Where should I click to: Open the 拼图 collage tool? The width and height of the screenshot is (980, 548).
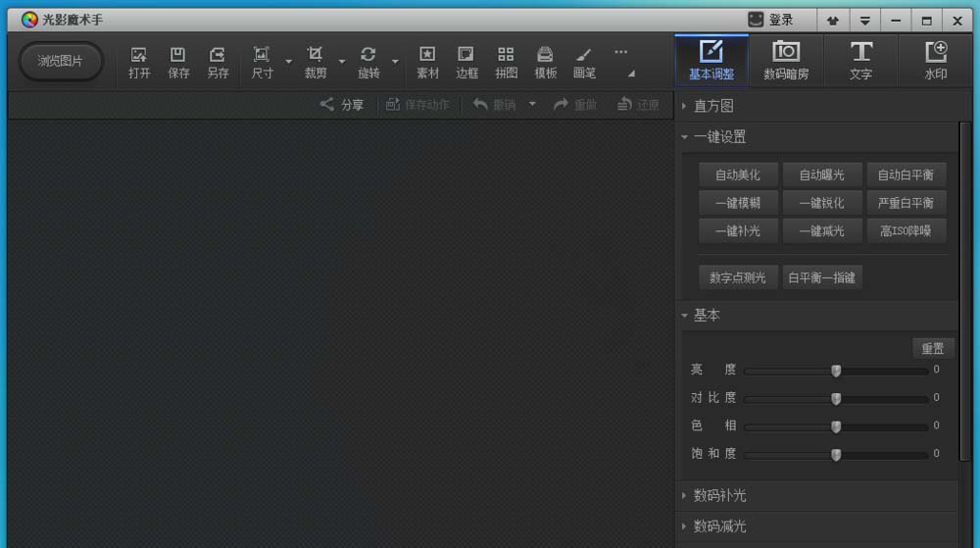point(506,62)
